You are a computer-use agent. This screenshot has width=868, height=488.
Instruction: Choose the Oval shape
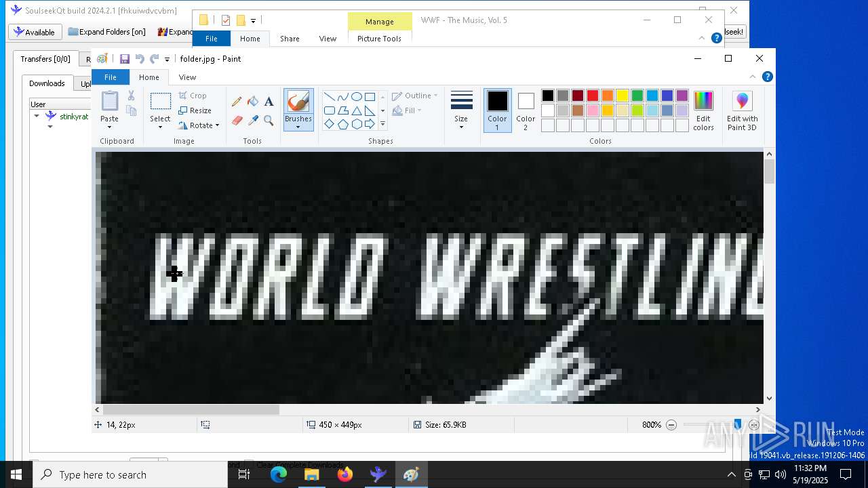(356, 96)
